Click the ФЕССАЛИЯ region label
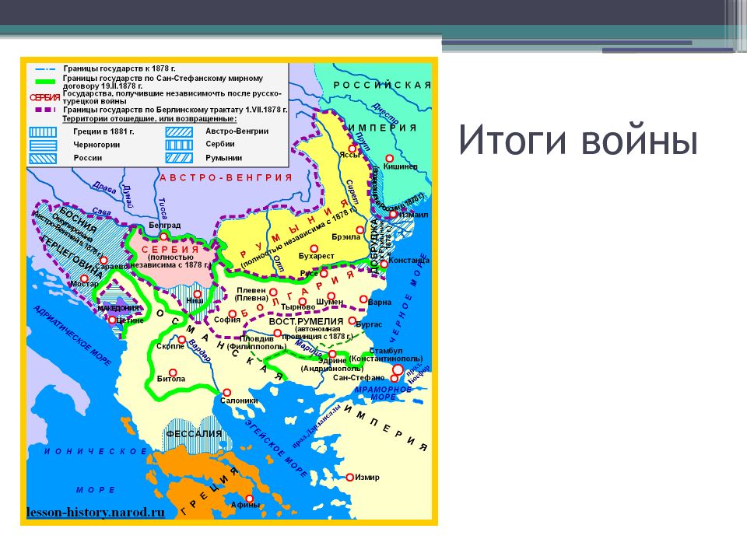The height and width of the screenshot is (560, 747). coord(194,434)
